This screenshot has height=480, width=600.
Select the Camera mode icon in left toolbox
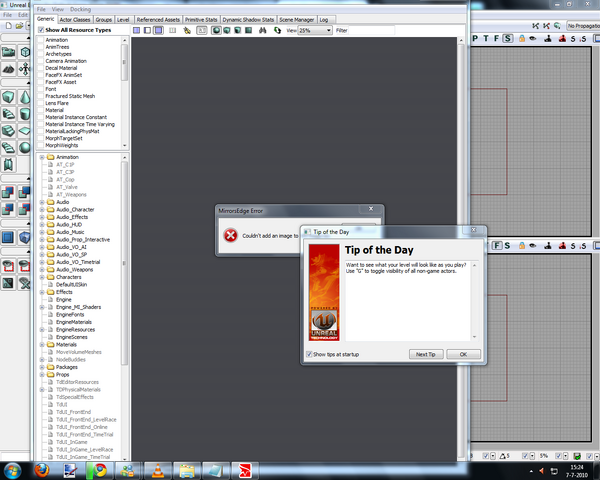tap(8, 52)
